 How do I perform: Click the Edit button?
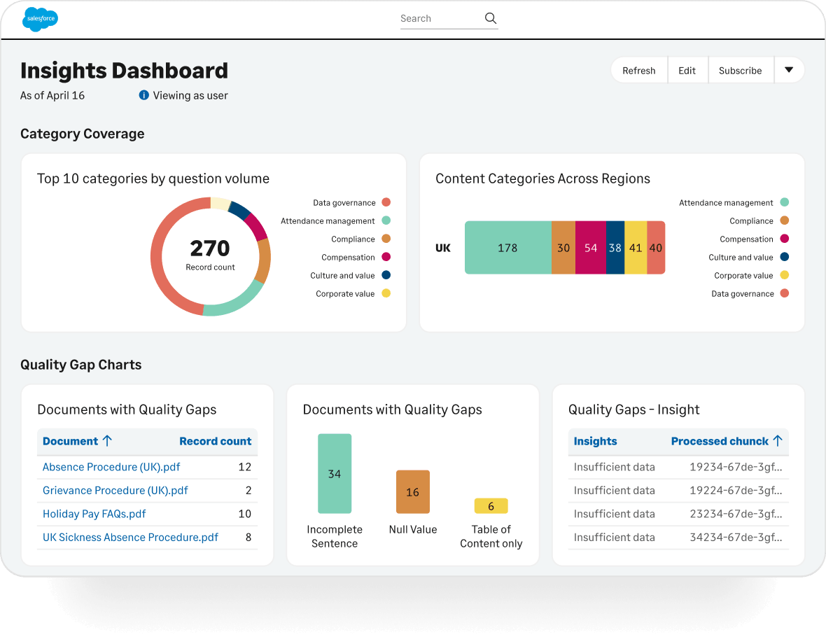point(687,70)
